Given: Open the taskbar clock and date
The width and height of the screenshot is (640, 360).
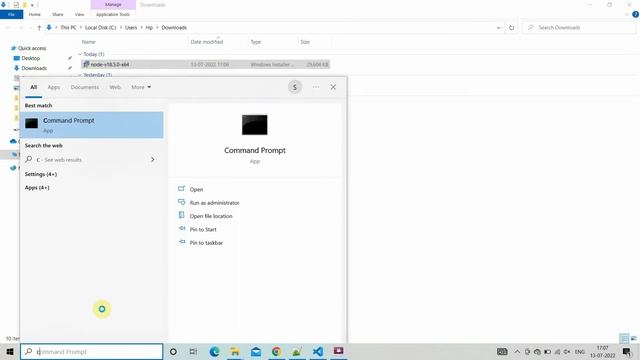Looking at the screenshot, I should tap(602, 351).
